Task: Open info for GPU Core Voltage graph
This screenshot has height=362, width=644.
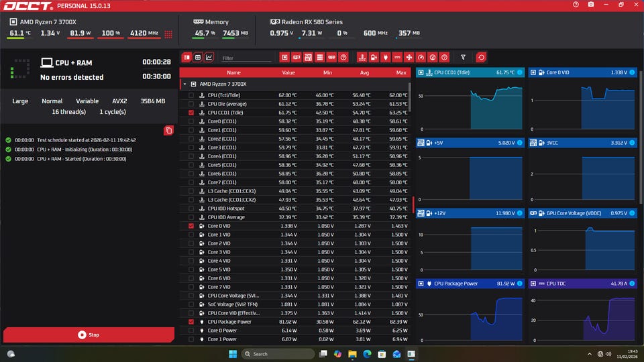Action: click(632, 213)
